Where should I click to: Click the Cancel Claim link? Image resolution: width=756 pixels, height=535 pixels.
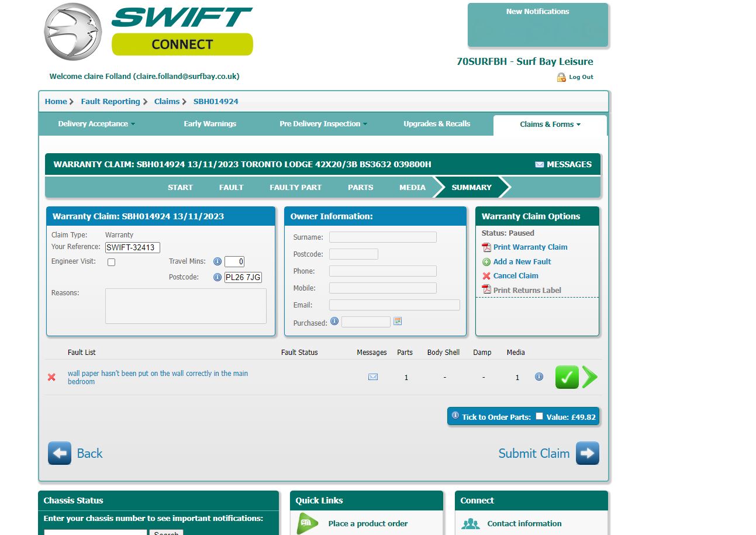click(x=516, y=276)
